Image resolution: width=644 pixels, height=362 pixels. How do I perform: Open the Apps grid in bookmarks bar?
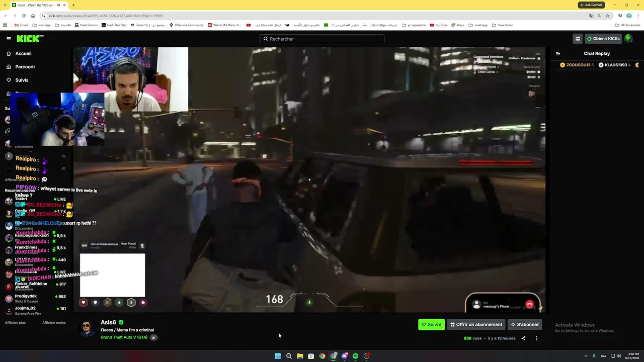(x=5, y=25)
